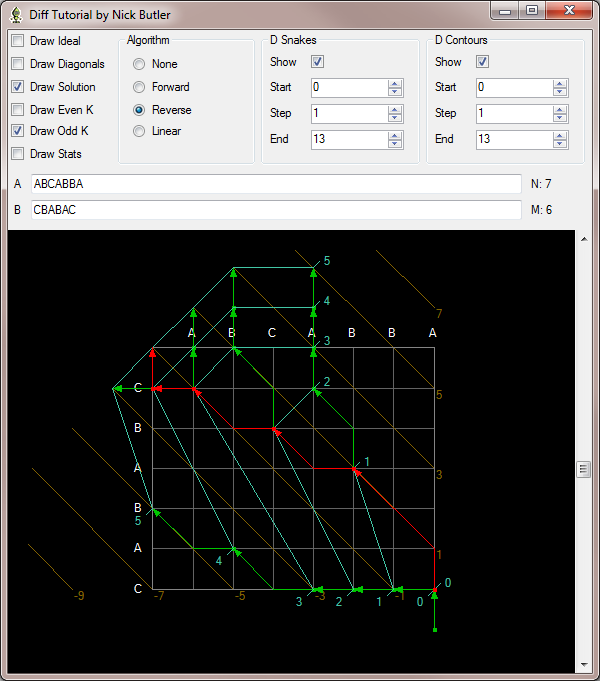Click the 'M: 6' length label

[x=541, y=210]
